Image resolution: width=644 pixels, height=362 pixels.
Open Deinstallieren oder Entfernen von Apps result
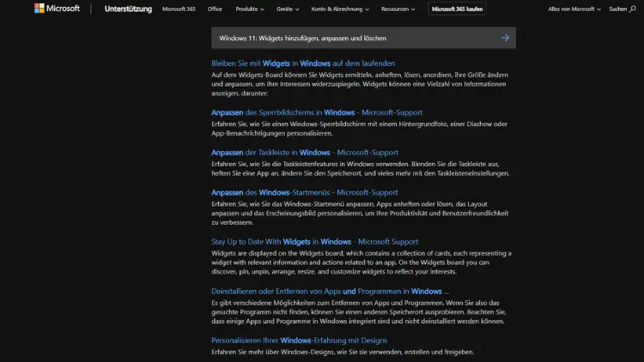pos(330,291)
